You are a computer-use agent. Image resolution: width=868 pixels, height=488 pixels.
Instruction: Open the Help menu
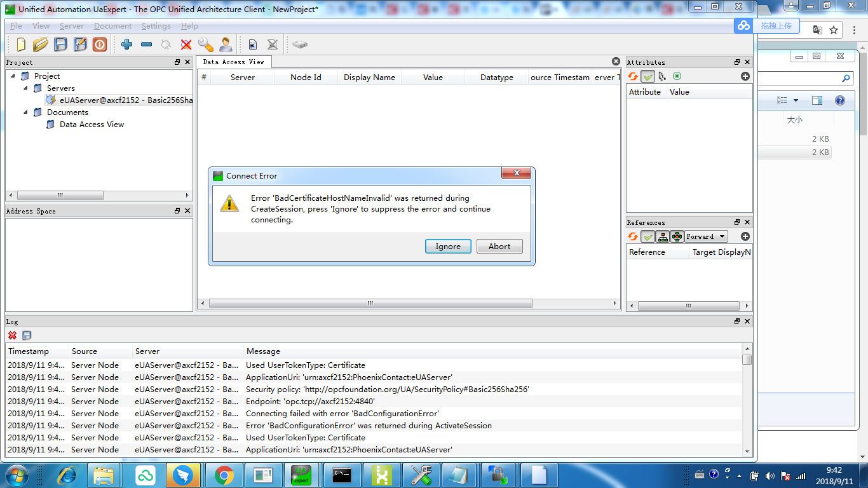pyautogui.click(x=189, y=26)
